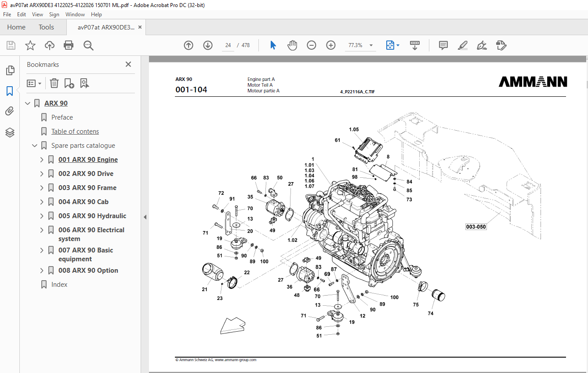
Task: Open the Sign menu
Action: click(x=54, y=15)
